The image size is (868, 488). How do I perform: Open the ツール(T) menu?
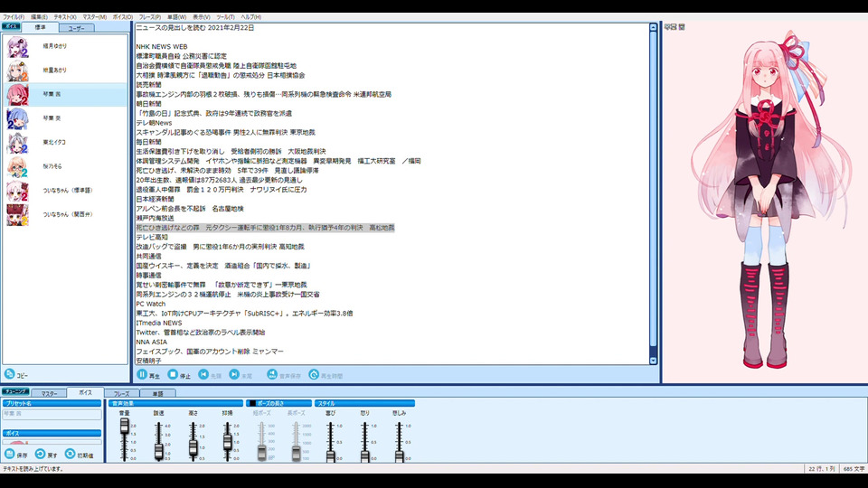(x=225, y=17)
